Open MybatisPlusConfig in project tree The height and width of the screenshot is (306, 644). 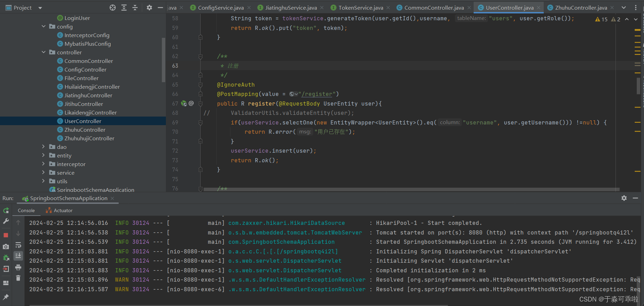click(x=88, y=44)
